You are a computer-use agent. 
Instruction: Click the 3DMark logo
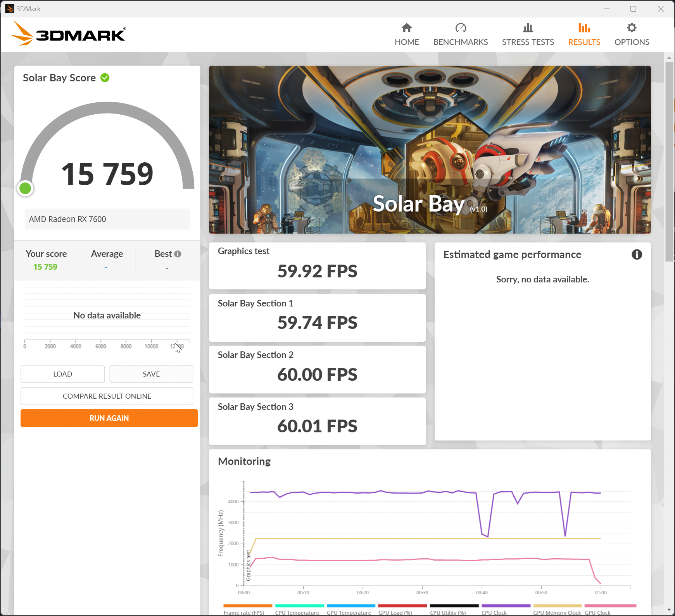(68, 34)
